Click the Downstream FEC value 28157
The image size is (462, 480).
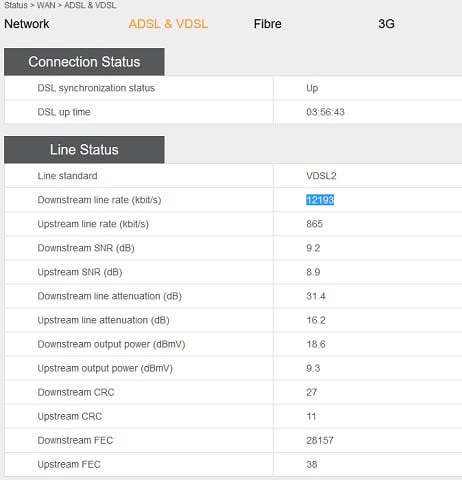click(320, 440)
